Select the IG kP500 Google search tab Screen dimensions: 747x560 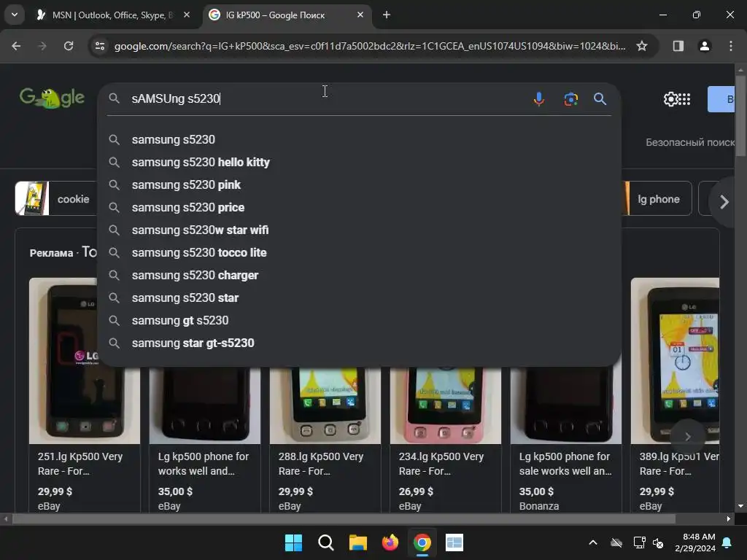[x=287, y=15]
